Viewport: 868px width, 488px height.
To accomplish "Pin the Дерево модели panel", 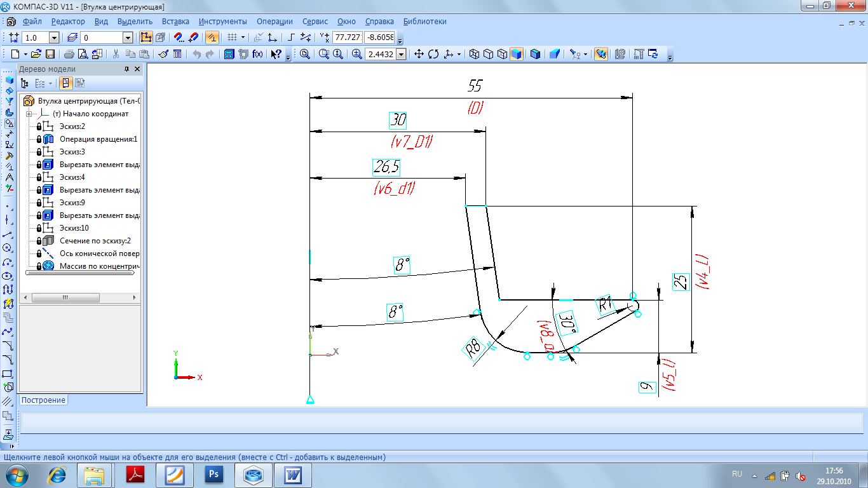I will 126,69.
